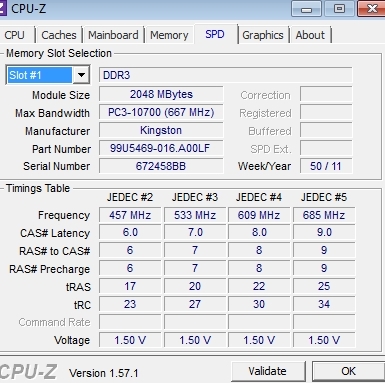Click the Validate button

(x=268, y=371)
